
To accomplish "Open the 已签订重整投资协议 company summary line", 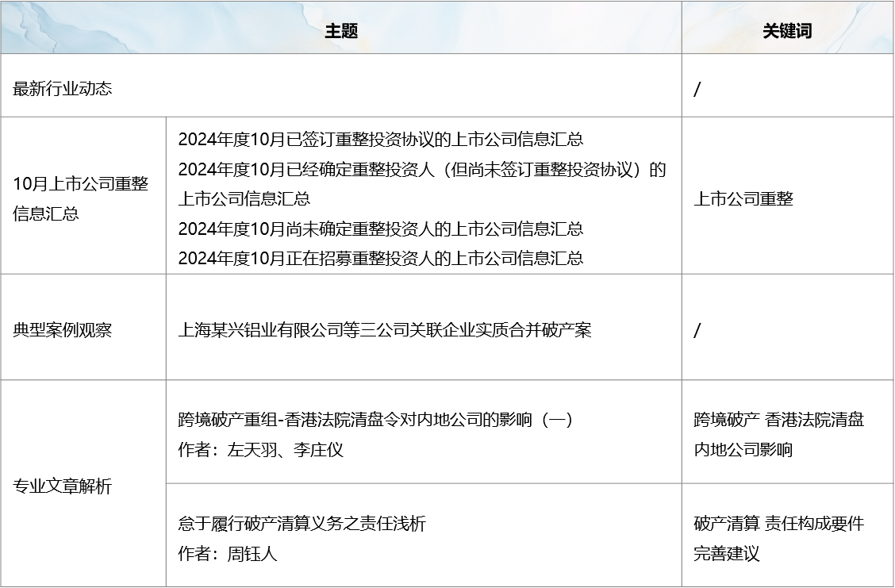I will (x=380, y=139).
